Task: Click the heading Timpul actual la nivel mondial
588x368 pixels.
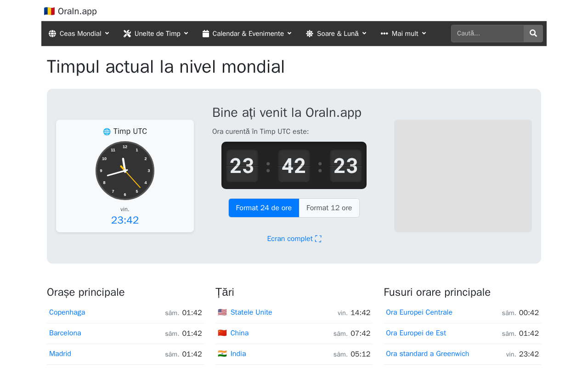Action: pos(166,67)
